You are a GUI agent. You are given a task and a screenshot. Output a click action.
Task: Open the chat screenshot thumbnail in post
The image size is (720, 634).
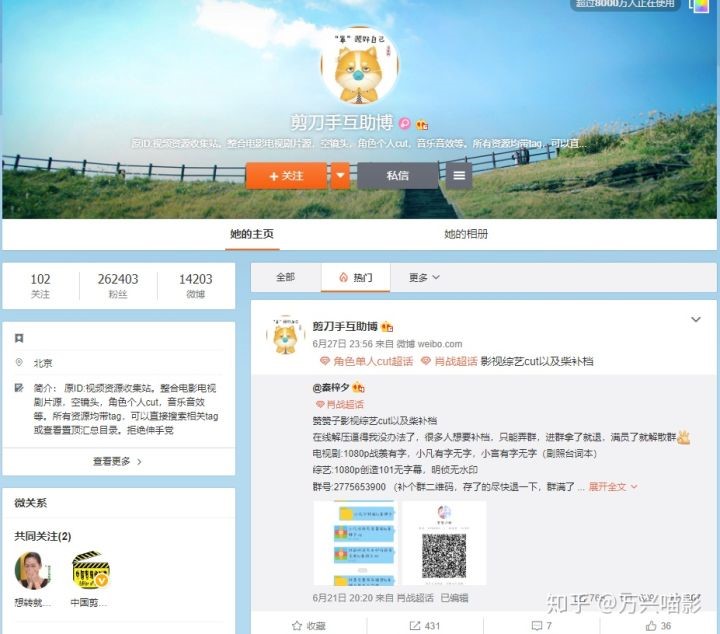point(354,543)
